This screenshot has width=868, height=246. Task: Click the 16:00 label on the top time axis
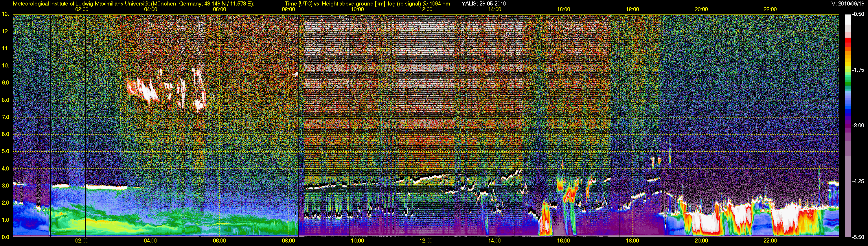click(x=563, y=10)
